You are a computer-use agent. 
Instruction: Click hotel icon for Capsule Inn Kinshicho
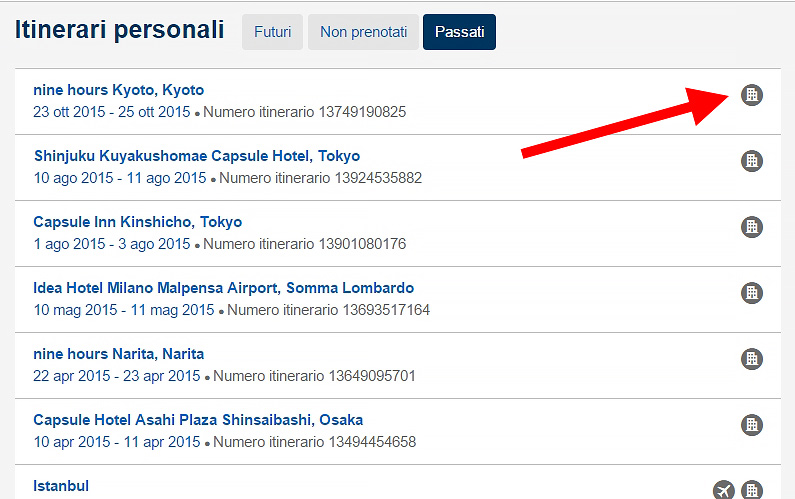point(752,227)
